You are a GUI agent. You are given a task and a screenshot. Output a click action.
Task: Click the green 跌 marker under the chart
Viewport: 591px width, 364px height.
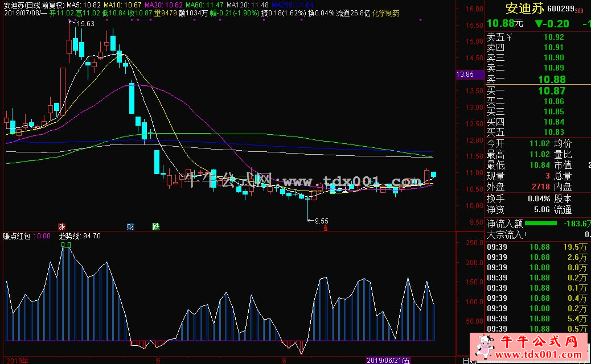[x=155, y=226]
